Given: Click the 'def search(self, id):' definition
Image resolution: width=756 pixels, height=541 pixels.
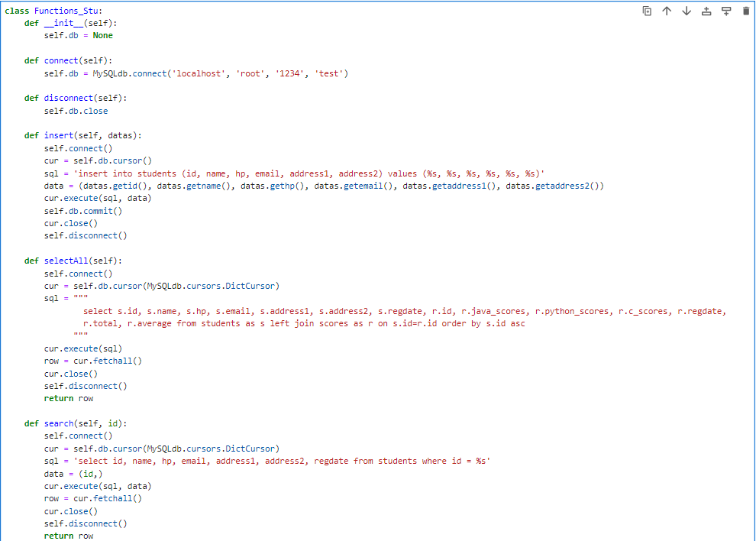Looking at the screenshot, I should click(76, 424).
